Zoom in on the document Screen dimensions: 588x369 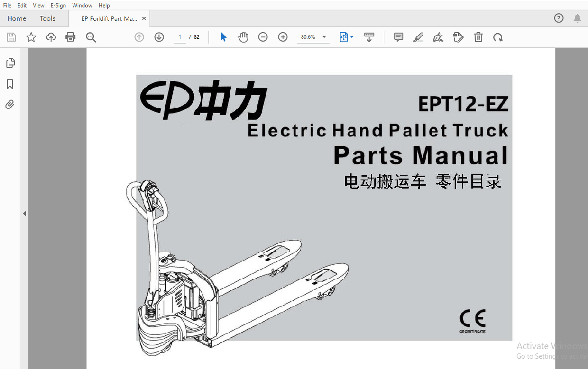click(x=283, y=37)
